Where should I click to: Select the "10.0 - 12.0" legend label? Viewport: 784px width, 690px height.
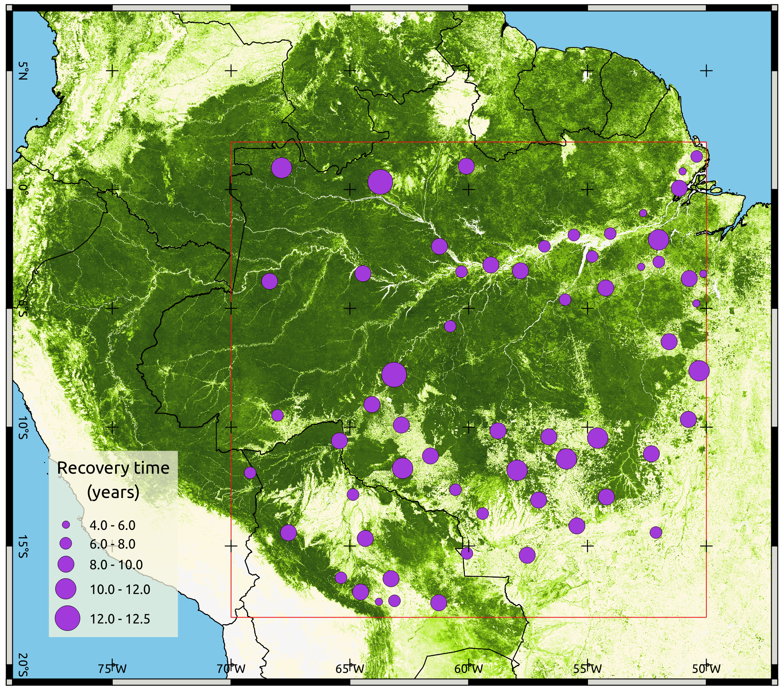tap(120, 589)
